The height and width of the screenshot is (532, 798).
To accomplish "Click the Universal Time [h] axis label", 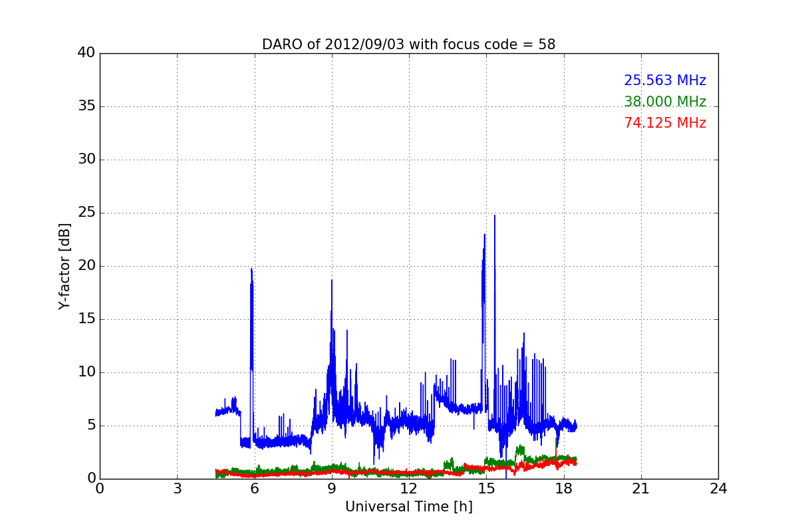I will click(408, 507).
